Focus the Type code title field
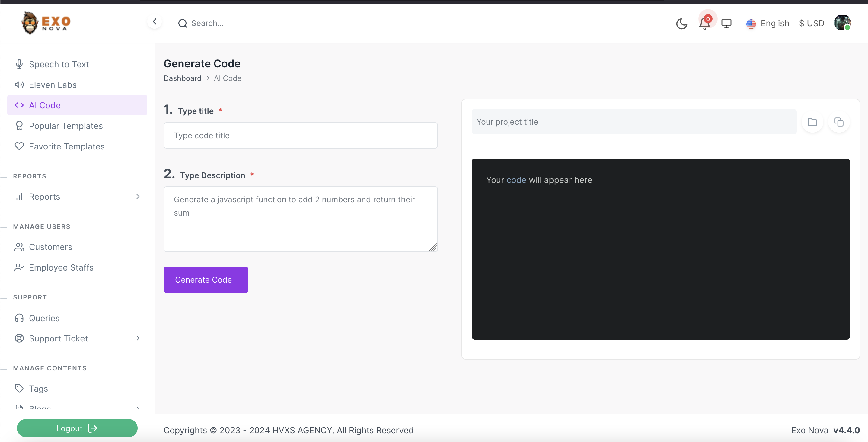 pyautogui.click(x=300, y=136)
